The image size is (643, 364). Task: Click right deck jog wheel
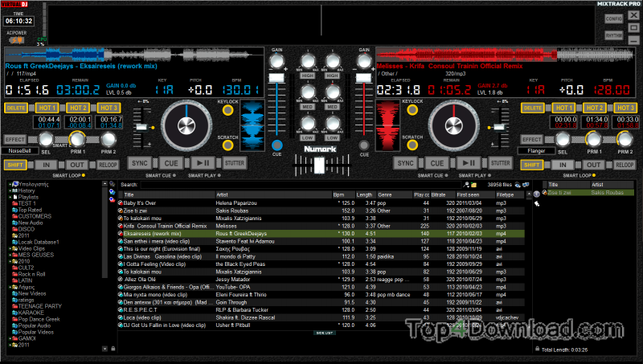[453, 126]
